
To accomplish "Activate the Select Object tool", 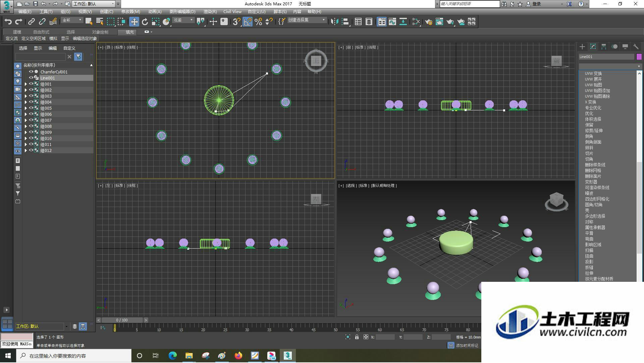I will pyautogui.click(x=89, y=22).
